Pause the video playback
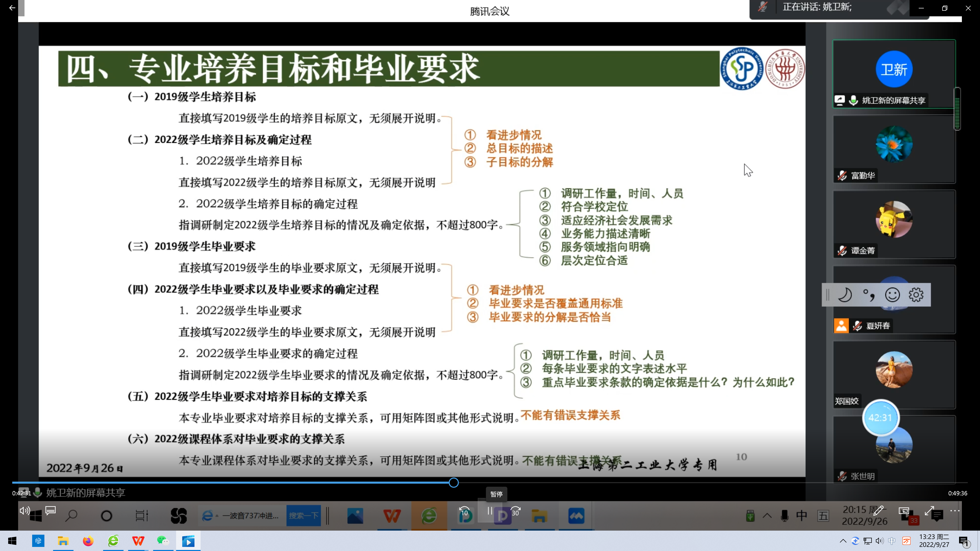The height and width of the screenshot is (551, 980). pos(490,511)
